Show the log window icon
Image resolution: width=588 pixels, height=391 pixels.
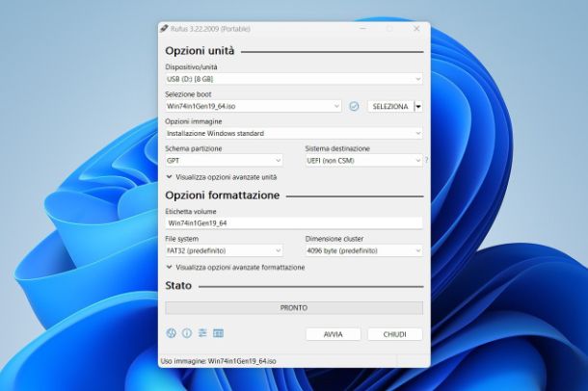point(218,333)
